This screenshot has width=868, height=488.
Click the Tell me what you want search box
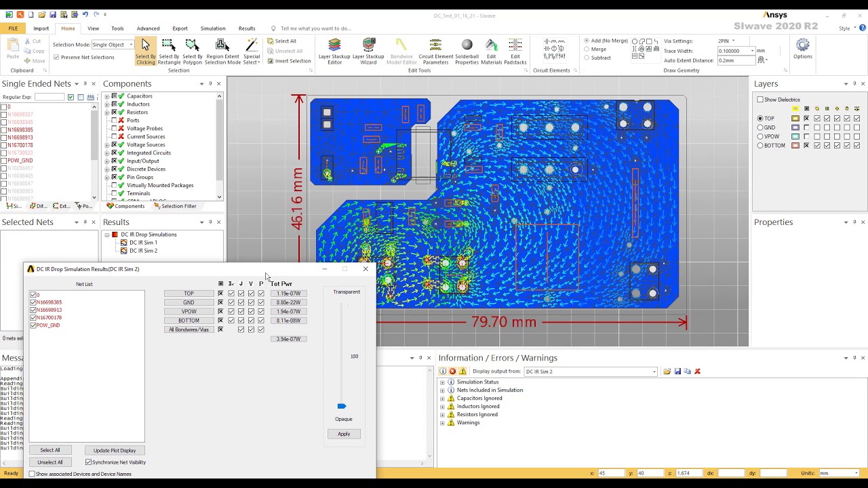pos(316,28)
